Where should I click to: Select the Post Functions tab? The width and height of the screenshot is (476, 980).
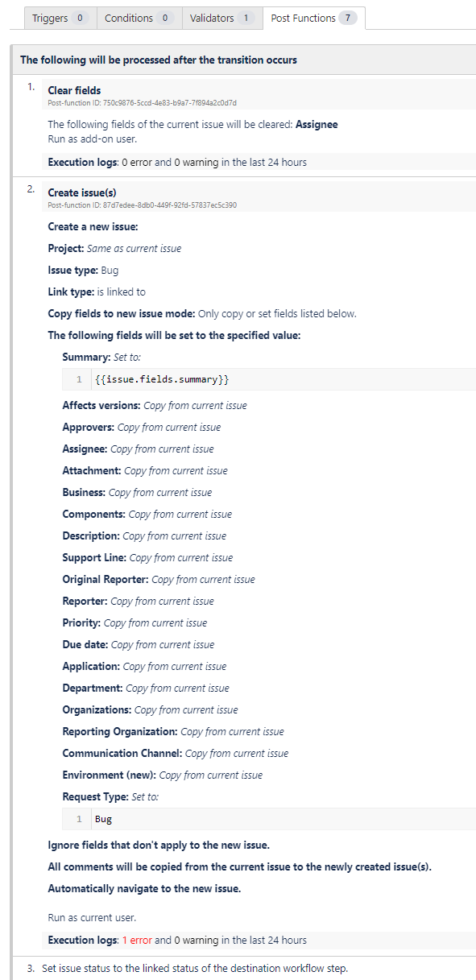click(x=314, y=18)
